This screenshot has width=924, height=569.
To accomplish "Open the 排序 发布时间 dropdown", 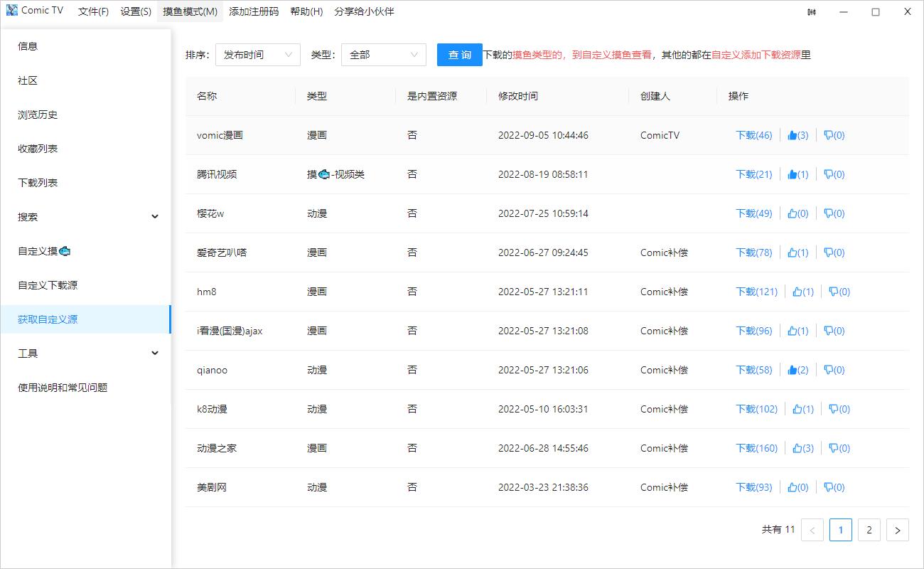I will 257,55.
